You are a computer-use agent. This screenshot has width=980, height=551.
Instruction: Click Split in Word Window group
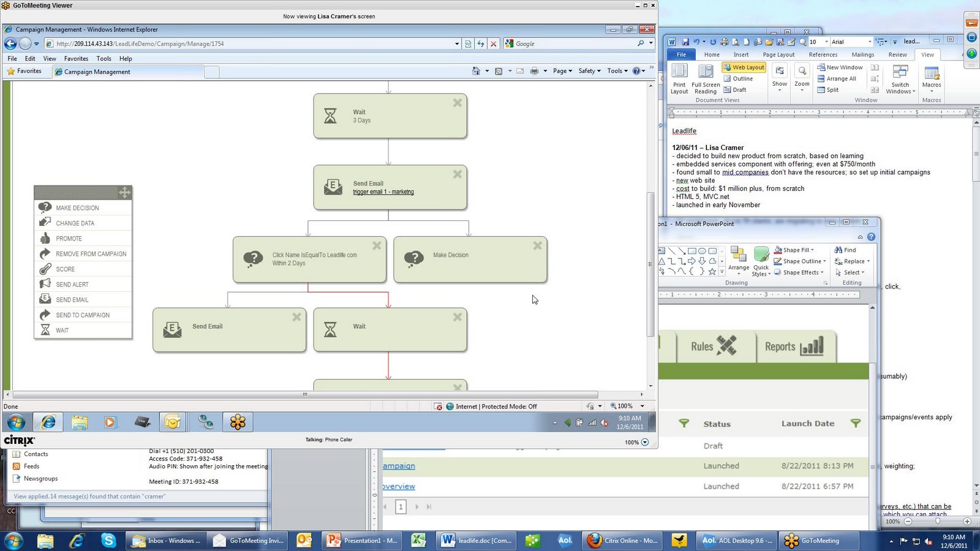[828, 89]
